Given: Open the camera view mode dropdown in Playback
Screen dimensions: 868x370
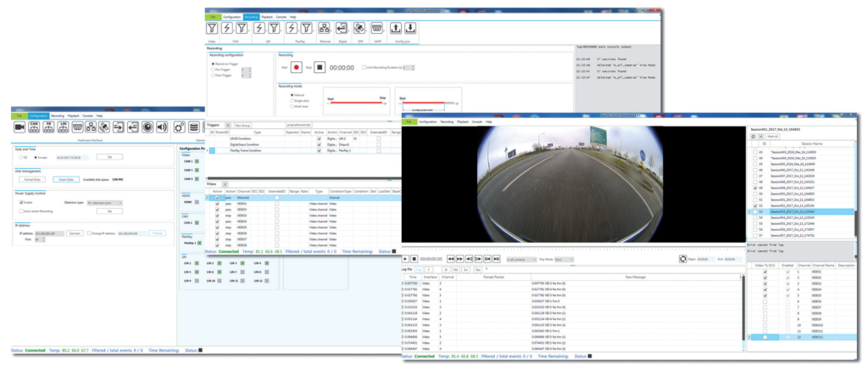Looking at the screenshot, I should [x=521, y=259].
